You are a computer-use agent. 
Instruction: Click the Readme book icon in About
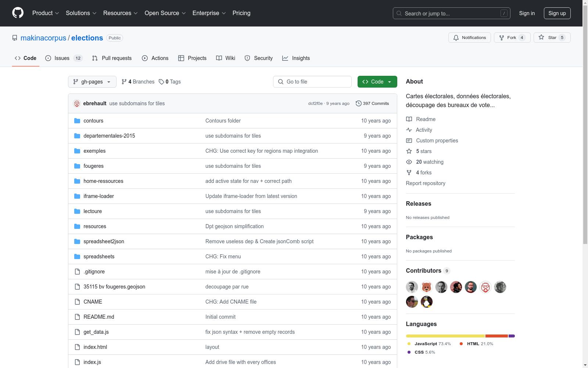click(409, 119)
